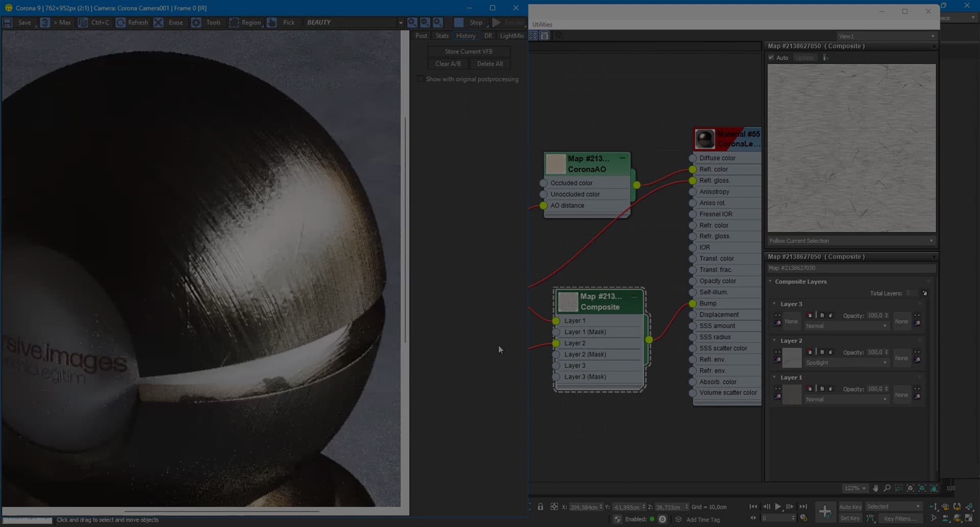
Task: Switch to the Stats tab
Action: (442, 36)
